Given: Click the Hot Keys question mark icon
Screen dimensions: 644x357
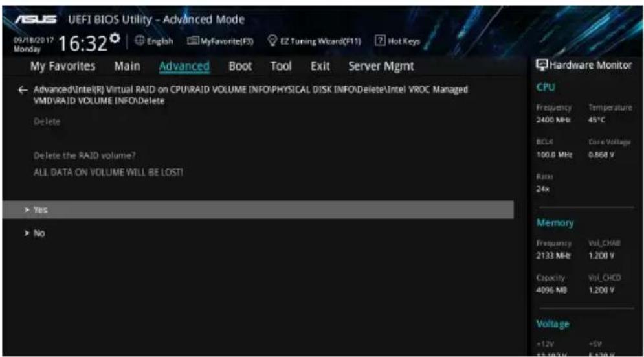Looking at the screenshot, I should click(x=380, y=41).
